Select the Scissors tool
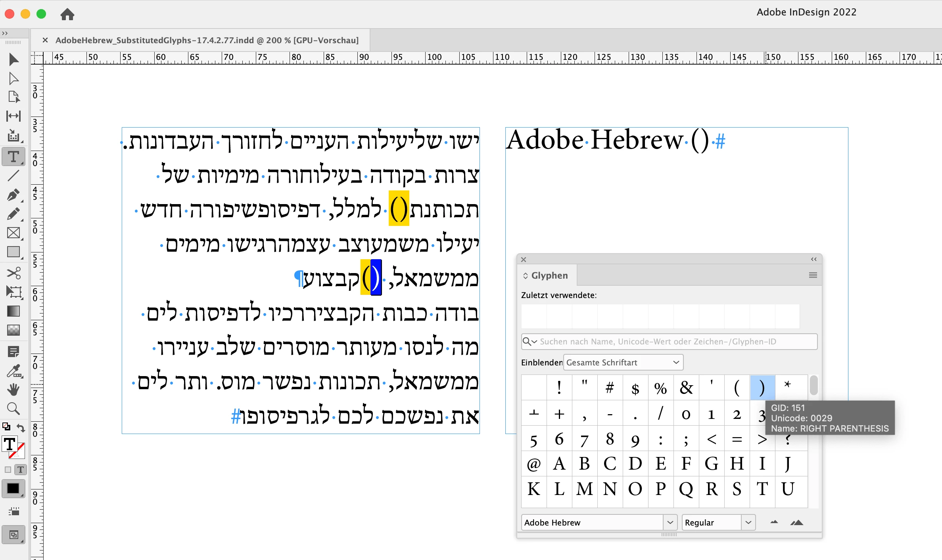Viewport: 942px width, 560px height. (x=13, y=273)
